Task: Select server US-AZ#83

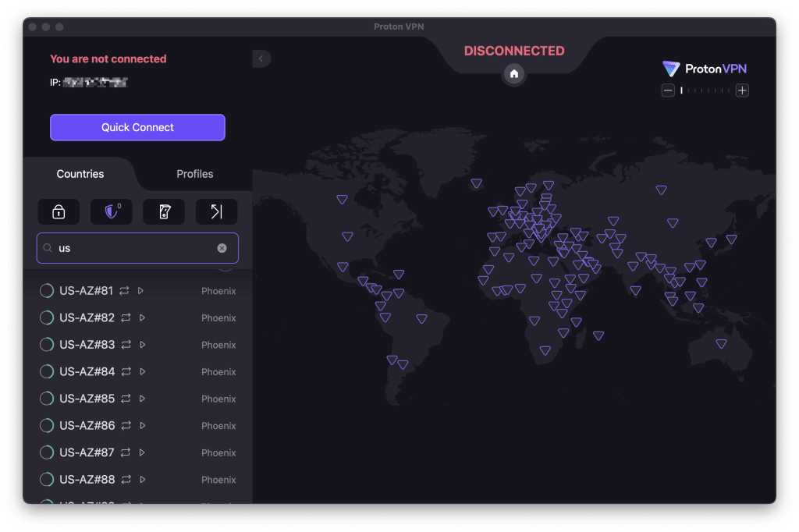Action: tap(137, 345)
